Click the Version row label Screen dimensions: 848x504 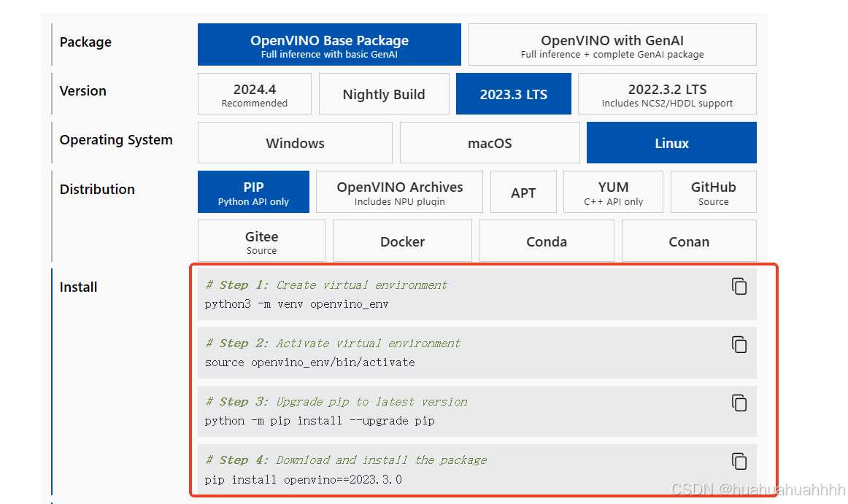[82, 91]
